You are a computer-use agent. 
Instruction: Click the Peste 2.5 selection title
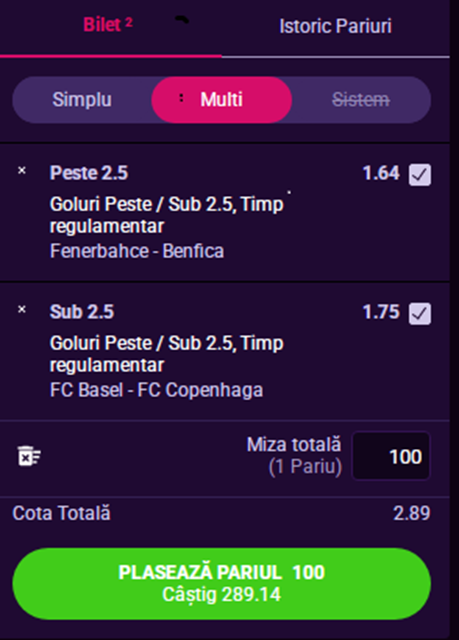[89, 173]
